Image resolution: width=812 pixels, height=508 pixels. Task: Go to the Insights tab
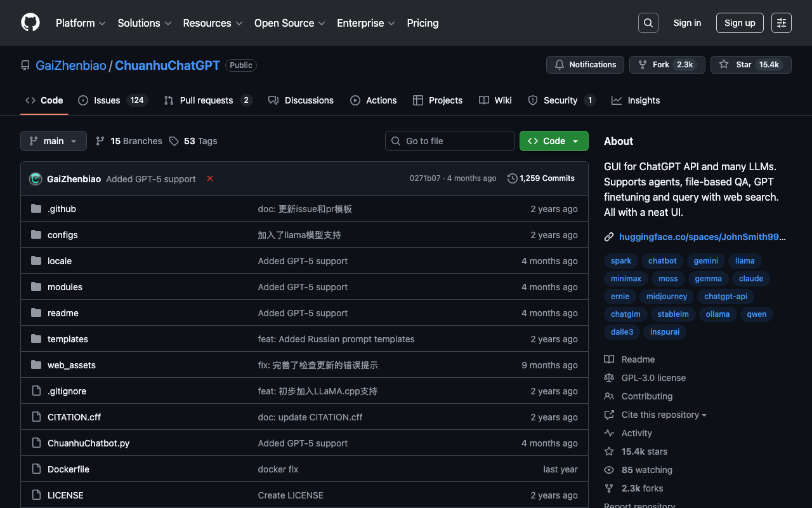[636, 100]
